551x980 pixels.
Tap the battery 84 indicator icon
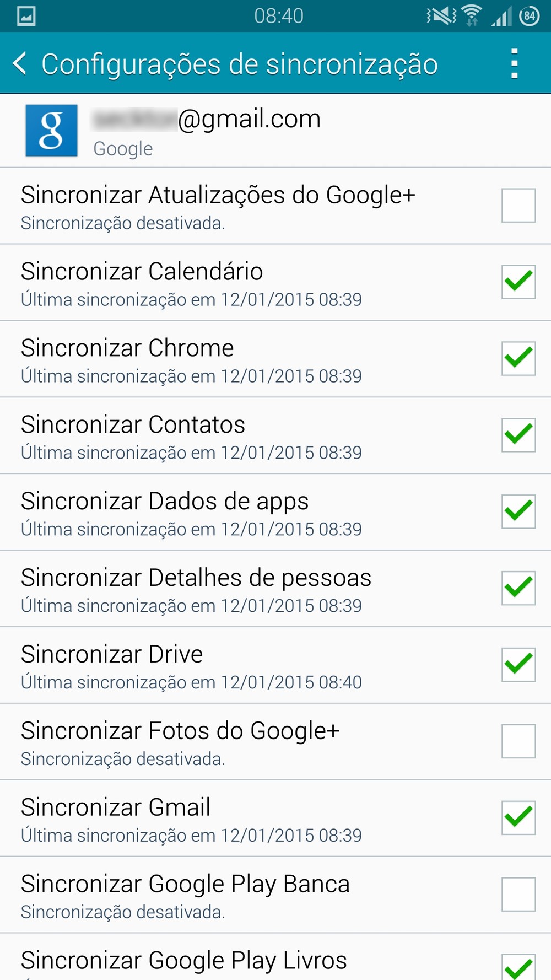(x=530, y=15)
